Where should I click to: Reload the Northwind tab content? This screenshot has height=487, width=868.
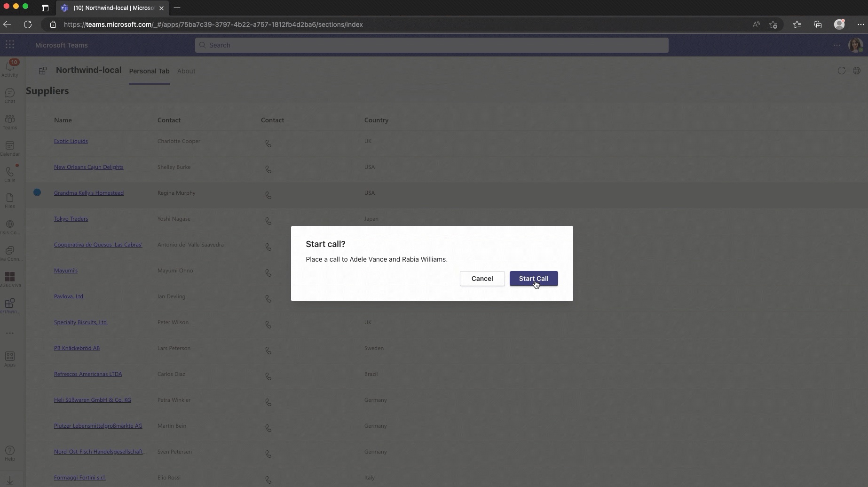[x=842, y=71]
